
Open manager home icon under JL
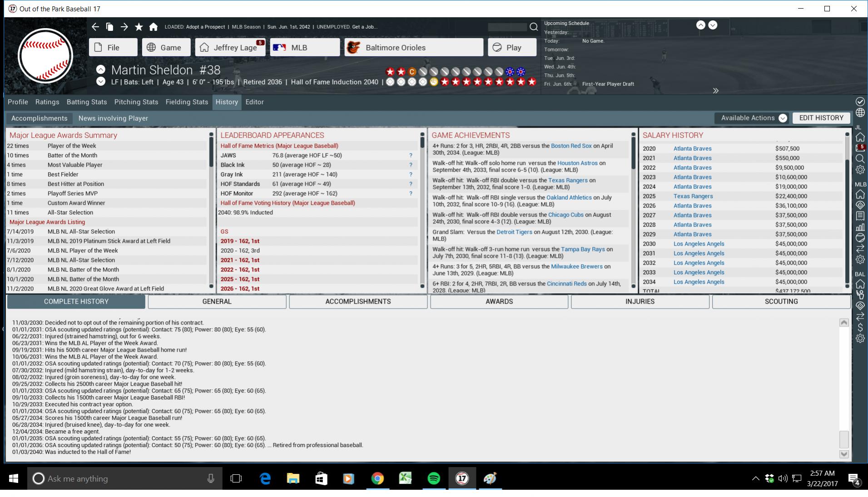(860, 137)
